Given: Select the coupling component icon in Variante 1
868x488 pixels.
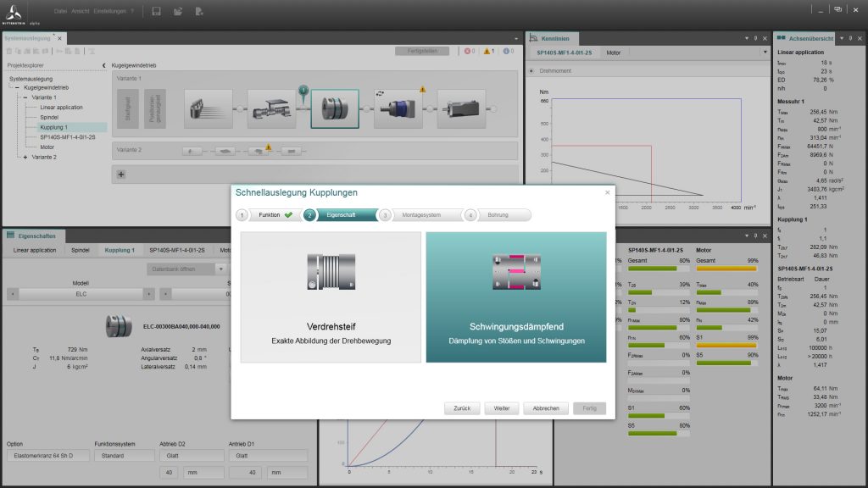Looking at the screenshot, I should pyautogui.click(x=335, y=108).
